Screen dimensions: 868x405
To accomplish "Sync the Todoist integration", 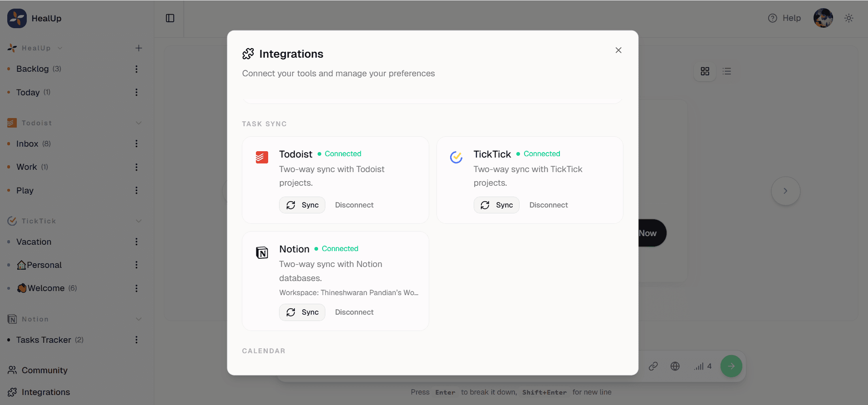I will click(x=302, y=205).
